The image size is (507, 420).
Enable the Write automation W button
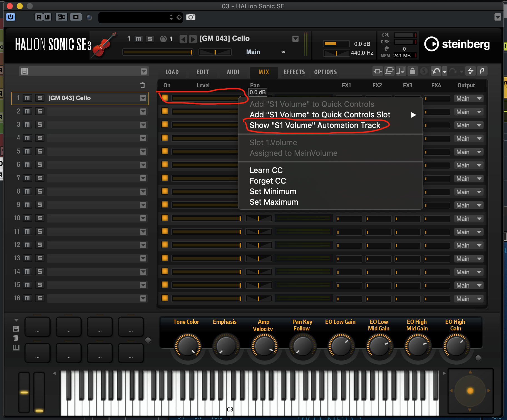[x=47, y=17]
